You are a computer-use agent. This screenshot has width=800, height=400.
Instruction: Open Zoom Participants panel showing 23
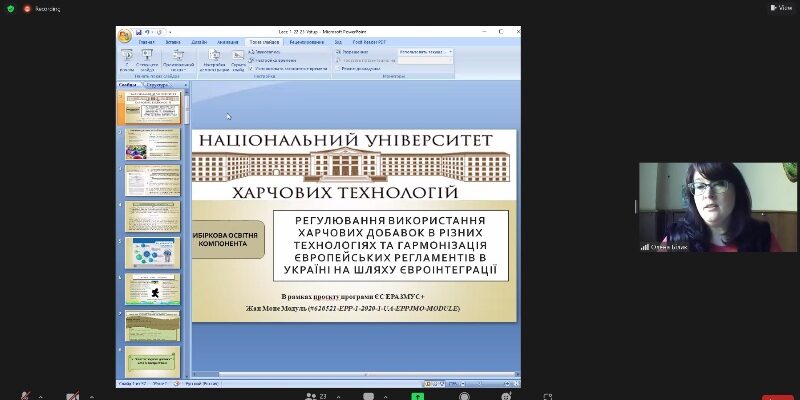tap(315, 396)
